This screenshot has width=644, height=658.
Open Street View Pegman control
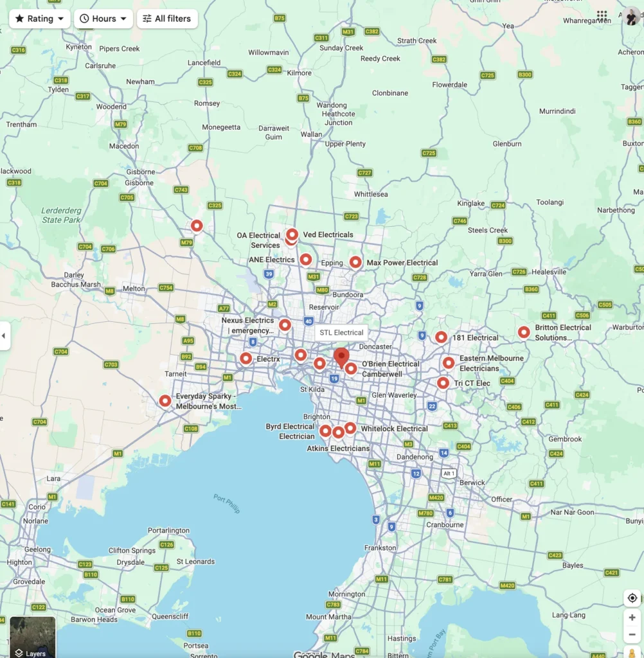(x=632, y=652)
